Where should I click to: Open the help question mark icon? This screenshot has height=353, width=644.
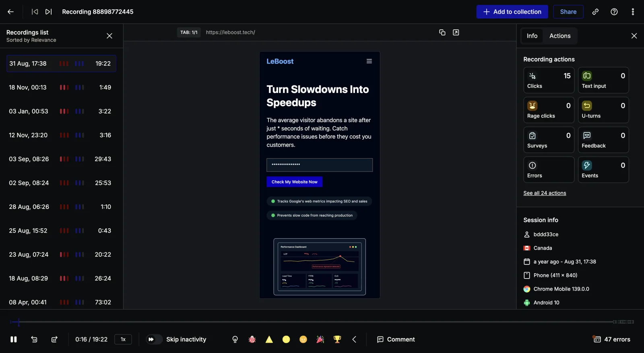(614, 12)
